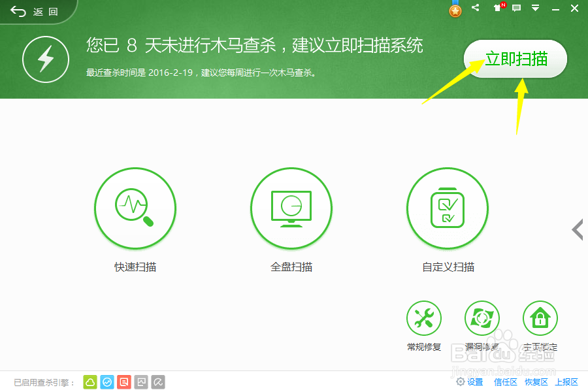Select the 快速扫描 quick scan icon
The width and height of the screenshot is (588, 392).
click(x=135, y=208)
